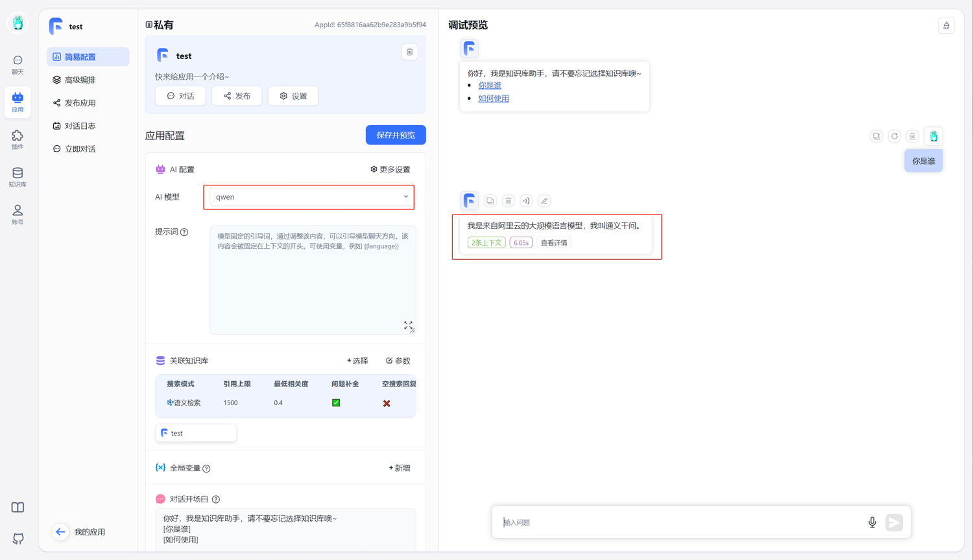Regenerate response from user message
This screenshot has width=973, height=560.
[895, 136]
